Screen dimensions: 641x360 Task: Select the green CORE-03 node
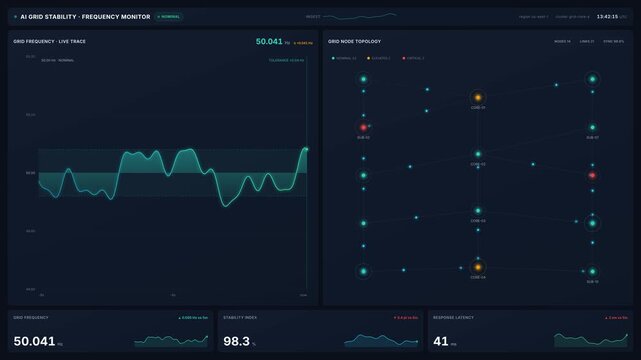[477, 211]
